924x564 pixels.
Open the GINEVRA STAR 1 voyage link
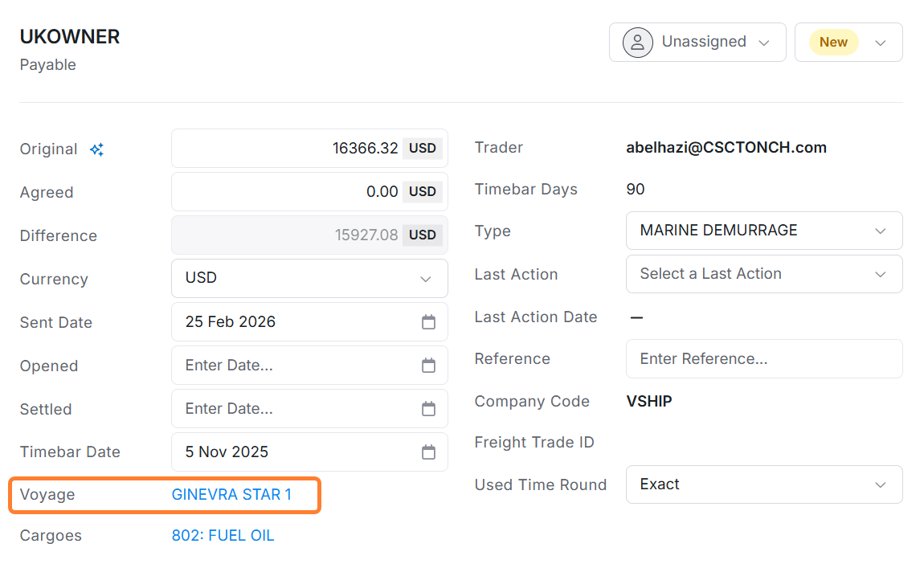231,495
